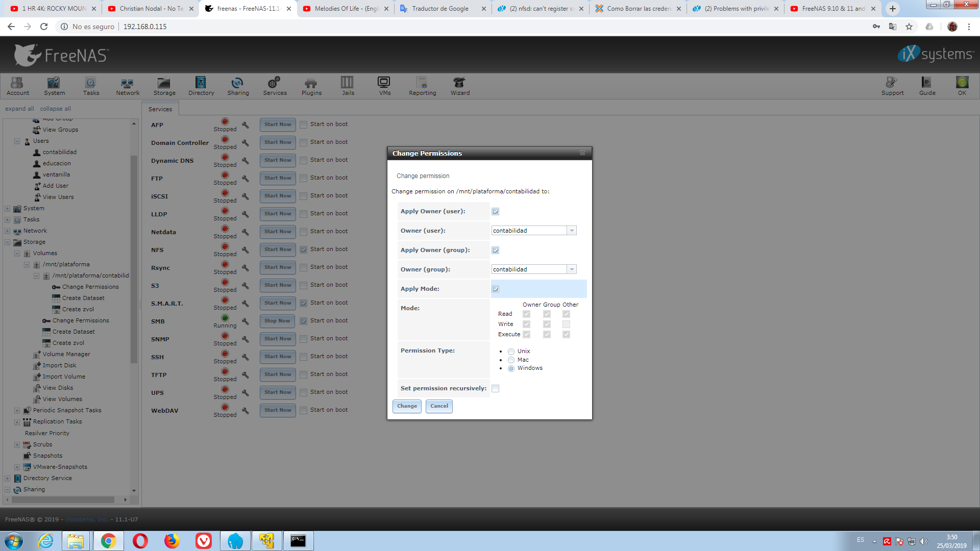Select Volume Manager in the tree
Screen dimensions: 980x551
tap(66, 354)
